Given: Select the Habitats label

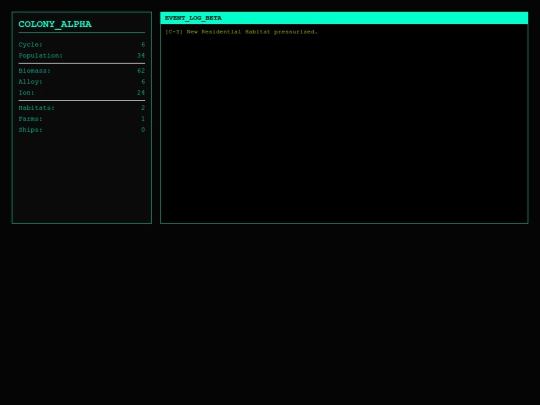Looking at the screenshot, I should pos(37,108).
